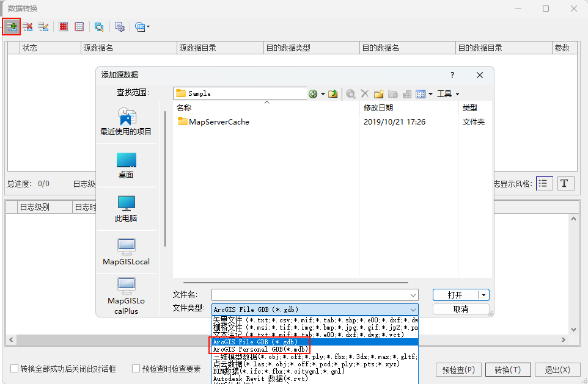Close the 添加源数据 dialog
The image size is (588, 384).
pyautogui.click(x=480, y=75)
